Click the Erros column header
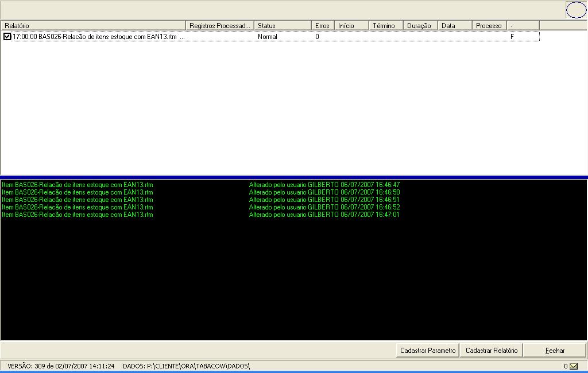 pos(322,26)
